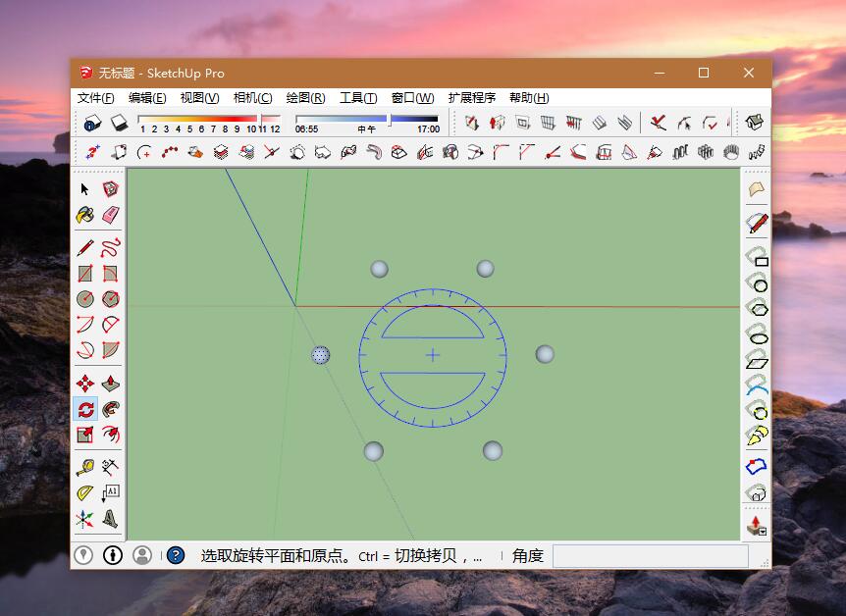This screenshot has width=846, height=616.
Task: Click the chain links toolbar icon
Action: coord(757,152)
